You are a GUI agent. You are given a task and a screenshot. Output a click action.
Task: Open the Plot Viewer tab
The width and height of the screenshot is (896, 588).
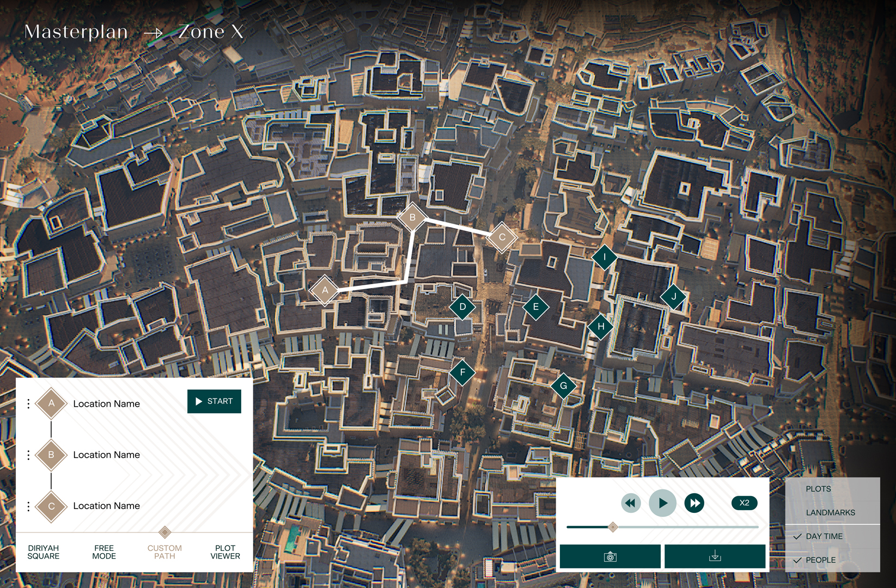point(225,552)
